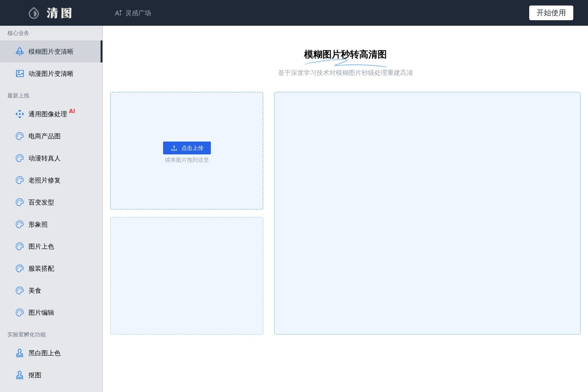588x392 pixels.
Task: Open 动漫图片变清晰 via its sidebar icon
Action: tap(20, 74)
